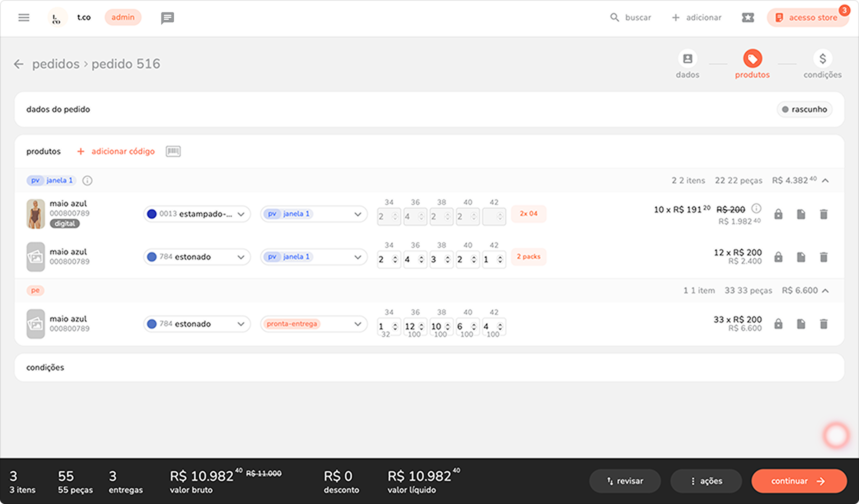Open the chat messages icon

[x=167, y=18]
